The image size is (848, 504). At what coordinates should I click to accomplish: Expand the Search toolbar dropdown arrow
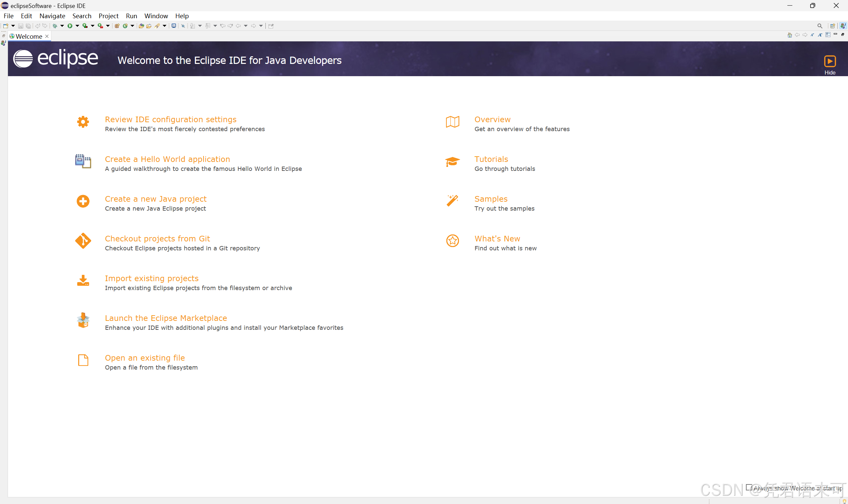click(x=164, y=26)
